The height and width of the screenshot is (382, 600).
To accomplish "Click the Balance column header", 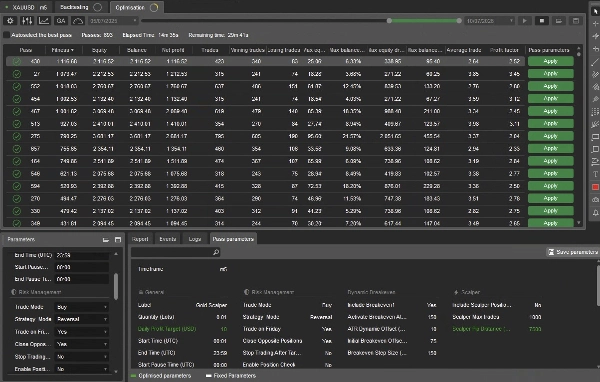I will [x=137, y=50].
